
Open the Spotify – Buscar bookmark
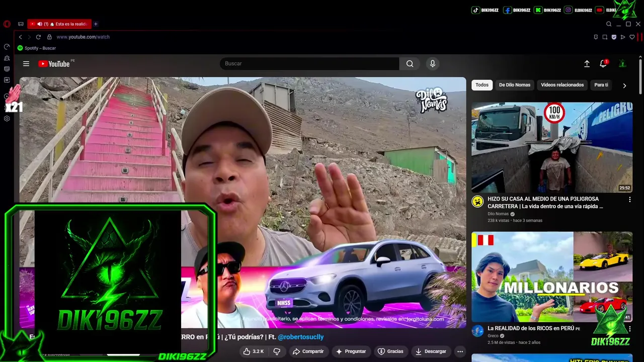click(37, 48)
